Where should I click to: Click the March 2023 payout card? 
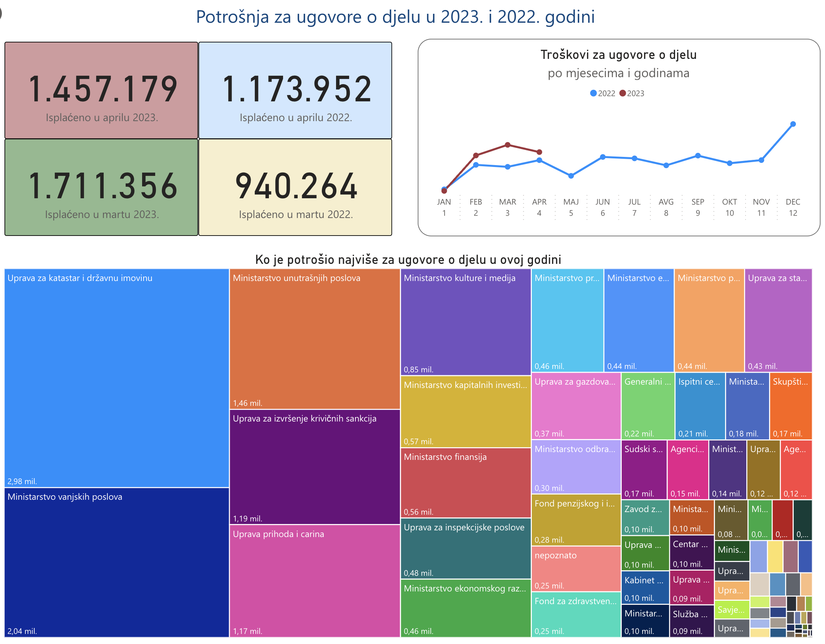[101, 187]
